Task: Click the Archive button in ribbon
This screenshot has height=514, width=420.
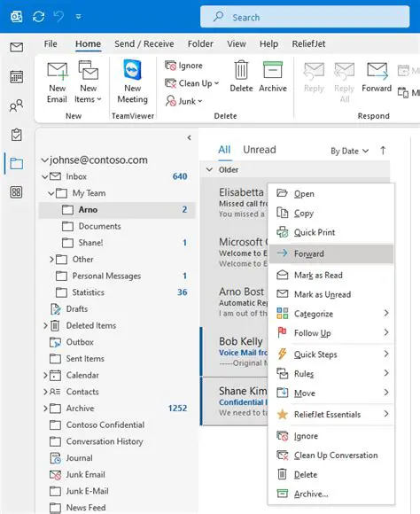Action: (273, 77)
